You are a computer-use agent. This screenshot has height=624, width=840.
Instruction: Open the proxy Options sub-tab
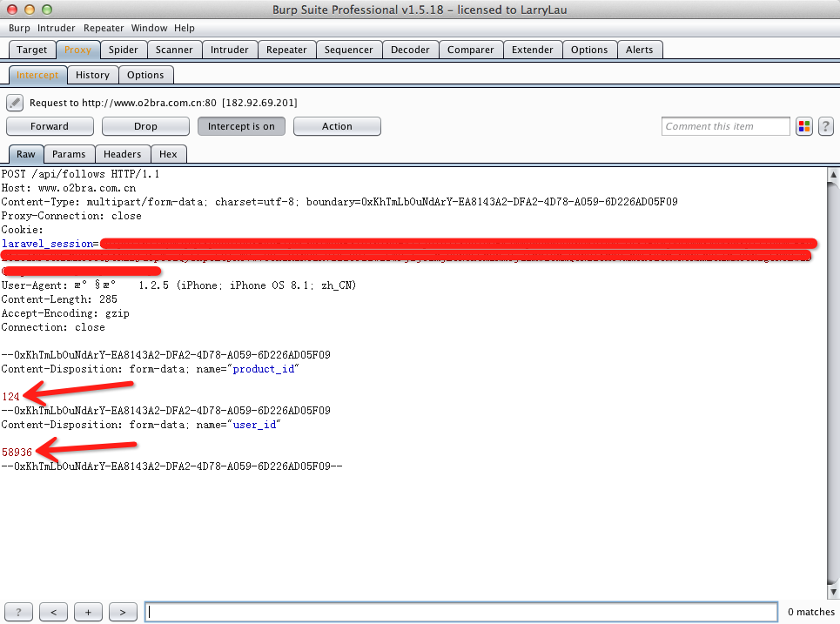pos(145,75)
